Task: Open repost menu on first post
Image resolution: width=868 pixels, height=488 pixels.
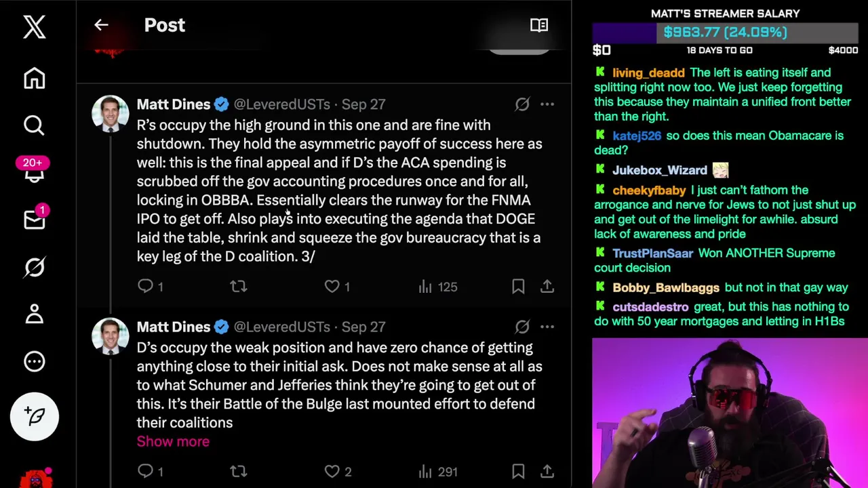Action: (238, 287)
